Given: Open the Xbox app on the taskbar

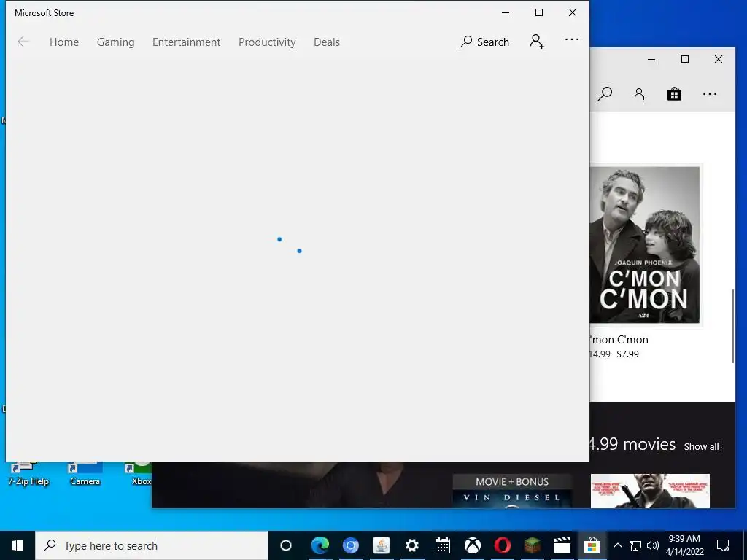Looking at the screenshot, I should click(x=473, y=545).
